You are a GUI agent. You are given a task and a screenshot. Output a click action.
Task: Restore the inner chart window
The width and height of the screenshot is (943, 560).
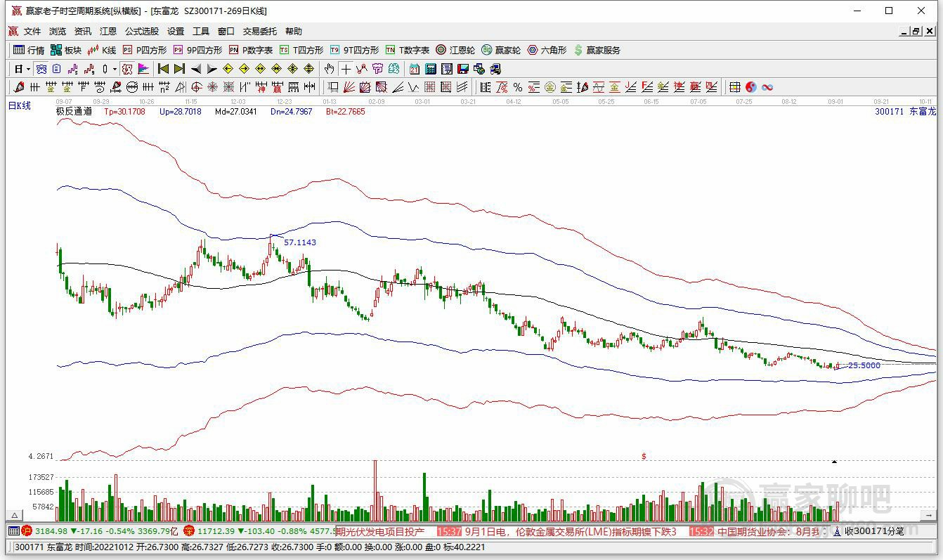(916, 32)
